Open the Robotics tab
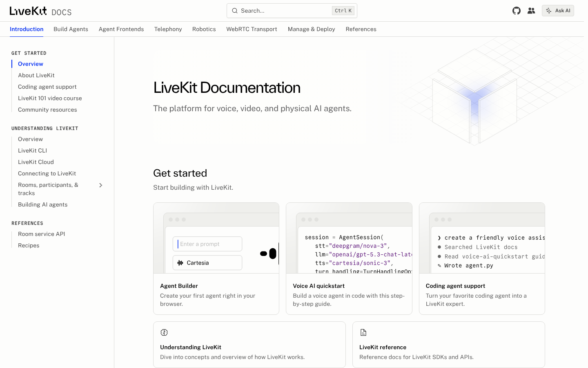Image resolution: width=588 pixels, height=368 pixels. [x=204, y=29]
